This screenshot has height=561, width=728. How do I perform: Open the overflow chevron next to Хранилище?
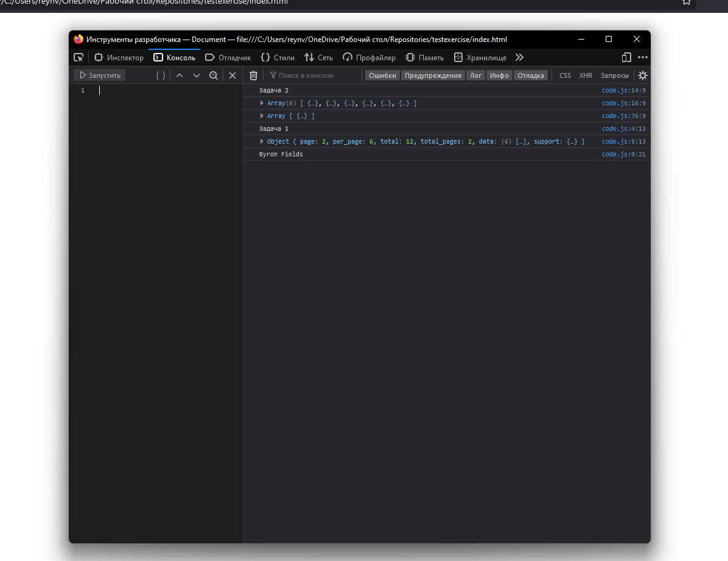[519, 57]
